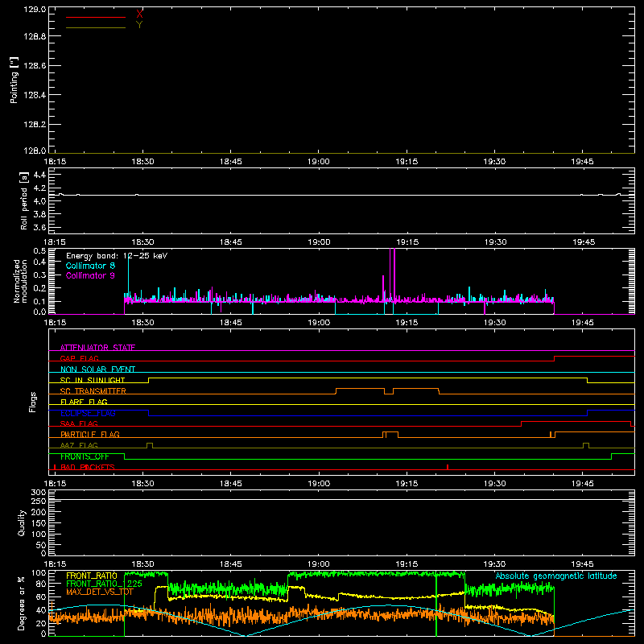Image resolution: width=644 pixels, height=644 pixels.
Task: Click the NON_SOLAR_EVENT flag label
Action: 97,369
